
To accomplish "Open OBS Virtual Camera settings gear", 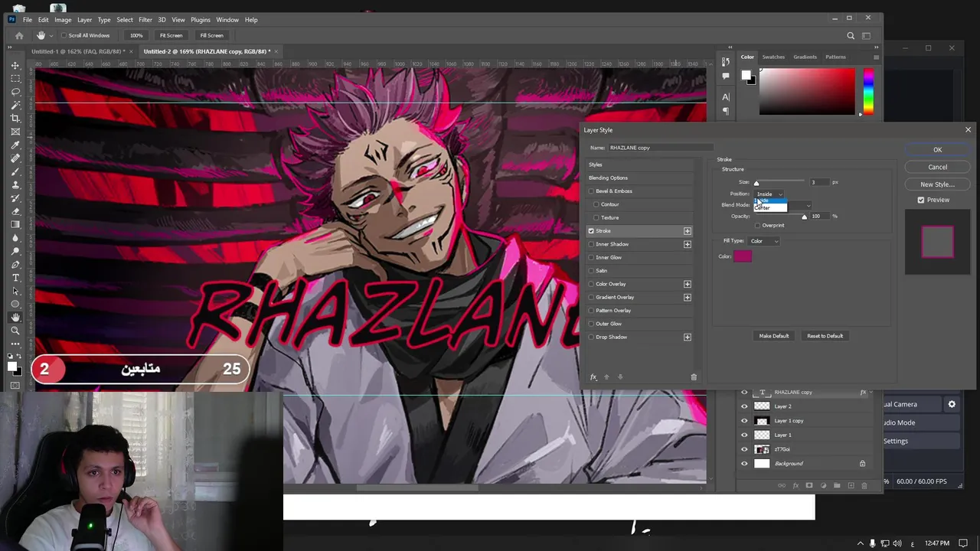I will tap(952, 404).
